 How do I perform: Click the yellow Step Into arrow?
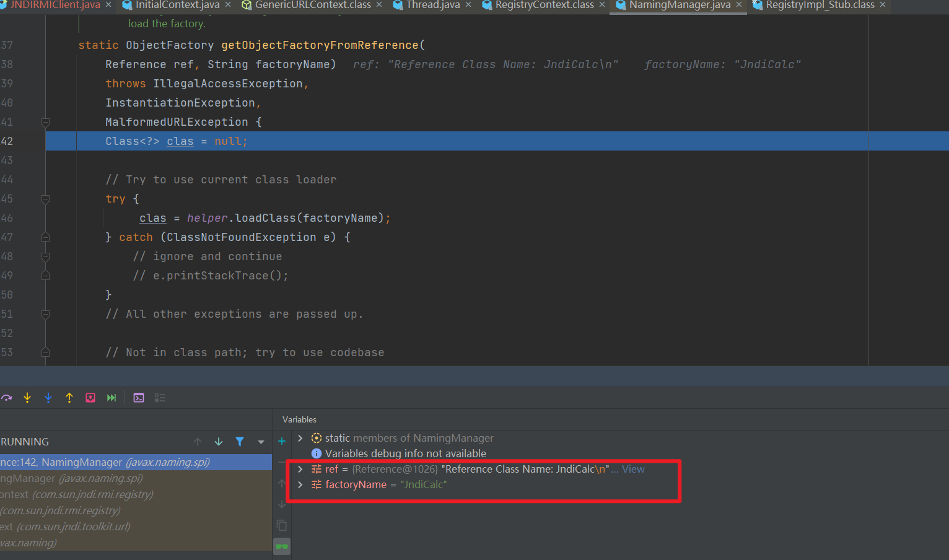[x=27, y=398]
